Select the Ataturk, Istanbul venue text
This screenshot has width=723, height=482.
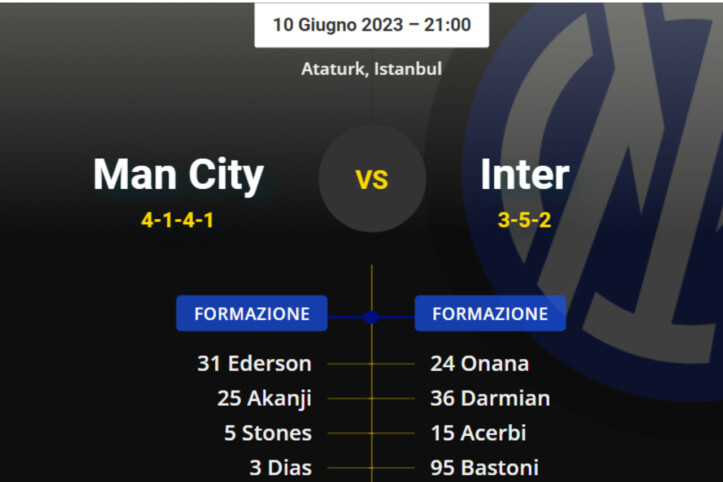pyautogui.click(x=371, y=69)
